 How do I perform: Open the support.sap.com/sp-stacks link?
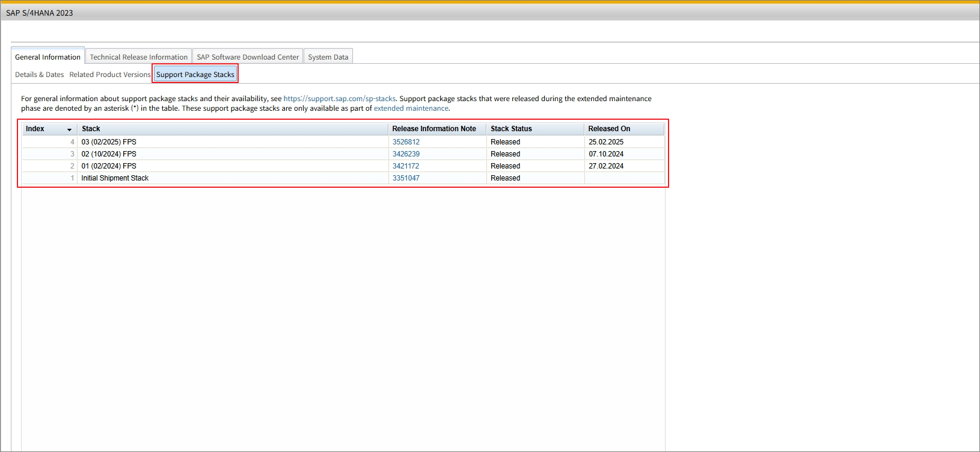click(340, 99)
